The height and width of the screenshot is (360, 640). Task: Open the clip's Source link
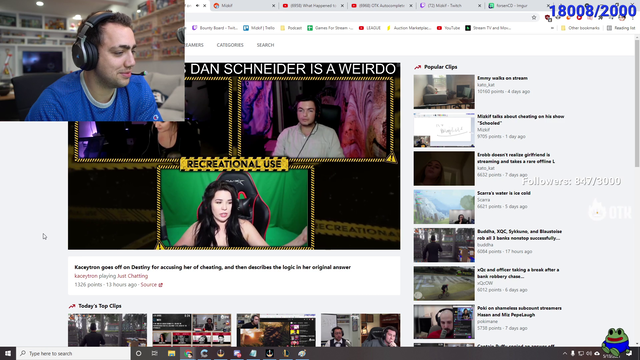tap(151, 284)
